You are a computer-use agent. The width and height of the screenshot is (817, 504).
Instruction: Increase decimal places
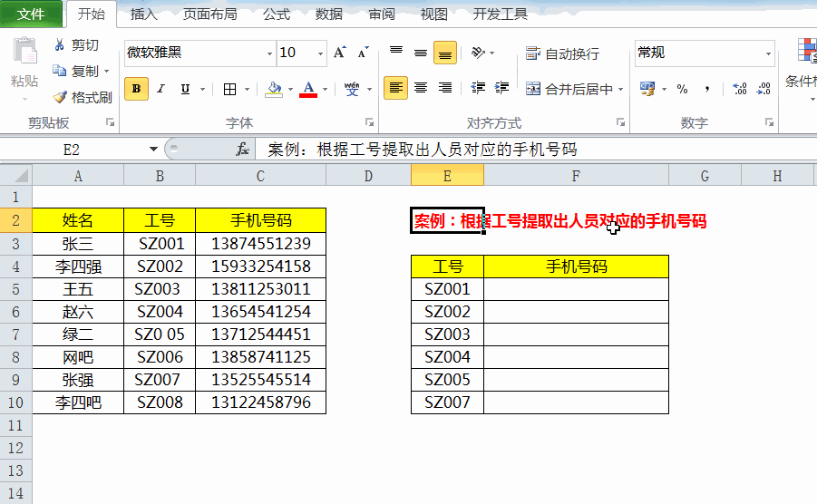(x=740, y=89)
